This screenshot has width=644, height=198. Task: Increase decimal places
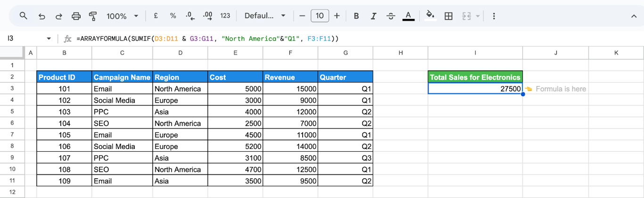click(x=208, y=16)
